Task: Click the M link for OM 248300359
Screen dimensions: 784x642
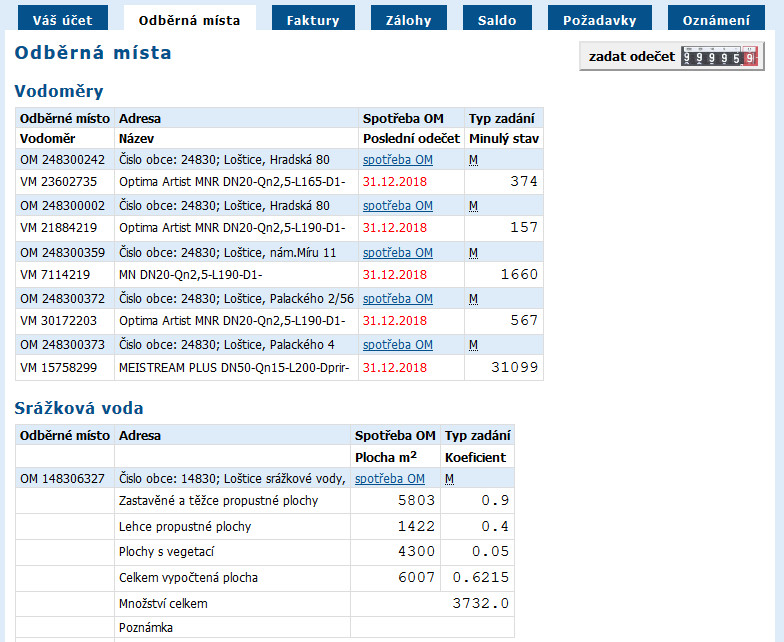Action: click(x=473, y=252)
